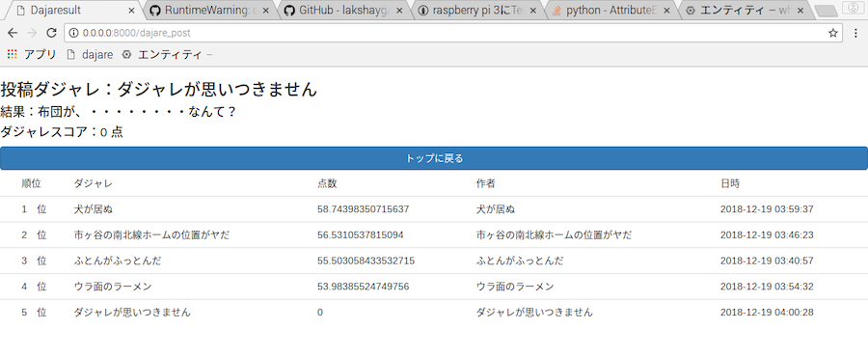The image size is (868, 357).
Task: Click rank cell 5 位
Action: point(34,313)
